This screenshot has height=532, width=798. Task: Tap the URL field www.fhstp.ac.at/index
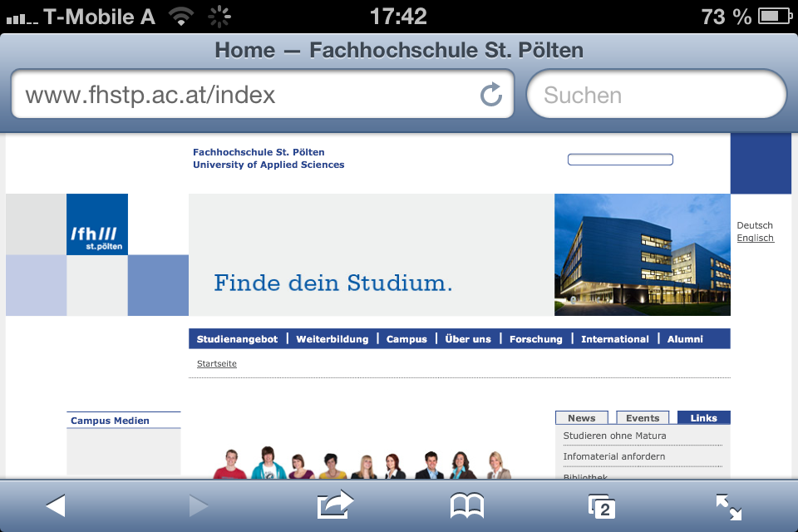pos(262,94)
